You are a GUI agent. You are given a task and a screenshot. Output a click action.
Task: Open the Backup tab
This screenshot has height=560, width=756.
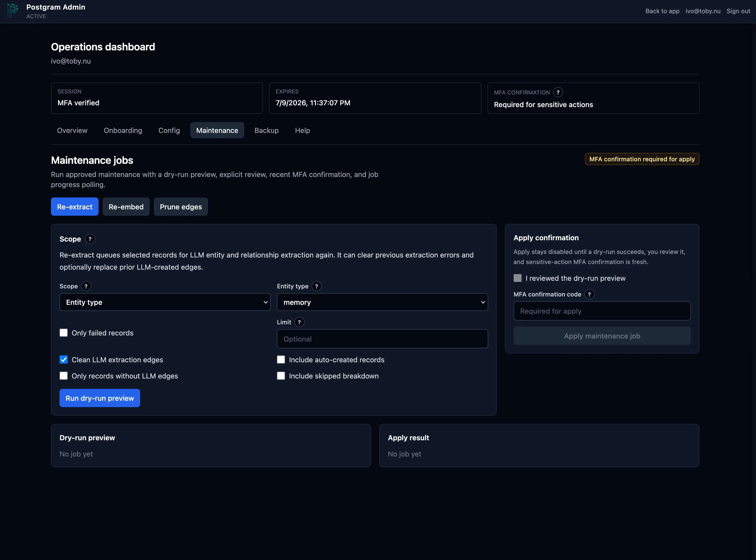click(x=267, y=131)
